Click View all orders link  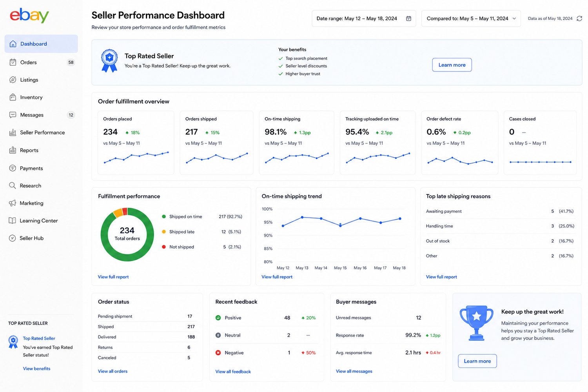(113, 371)
